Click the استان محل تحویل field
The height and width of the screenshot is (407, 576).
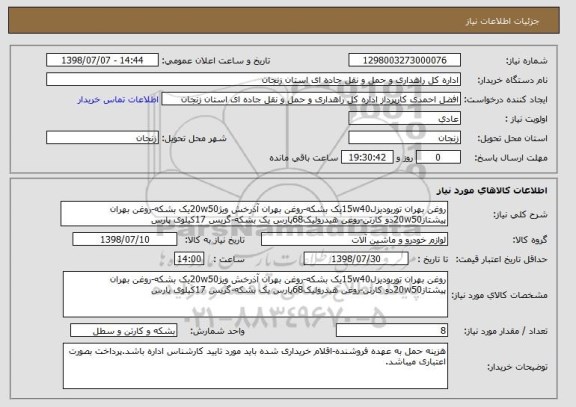(x=404, y=138)
